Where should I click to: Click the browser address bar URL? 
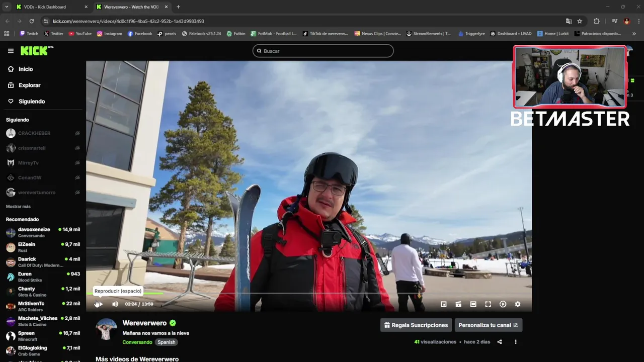pyautogui.click(x=128, y=21)
